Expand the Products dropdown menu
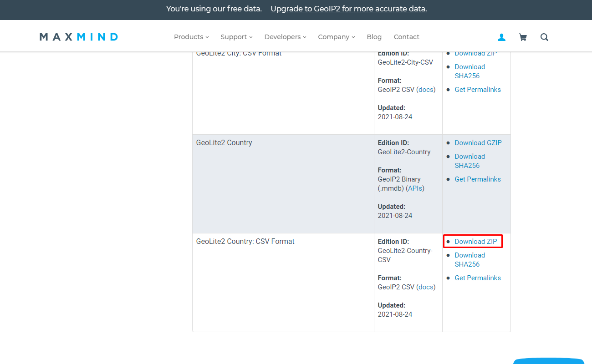 [x=191, y=37]
